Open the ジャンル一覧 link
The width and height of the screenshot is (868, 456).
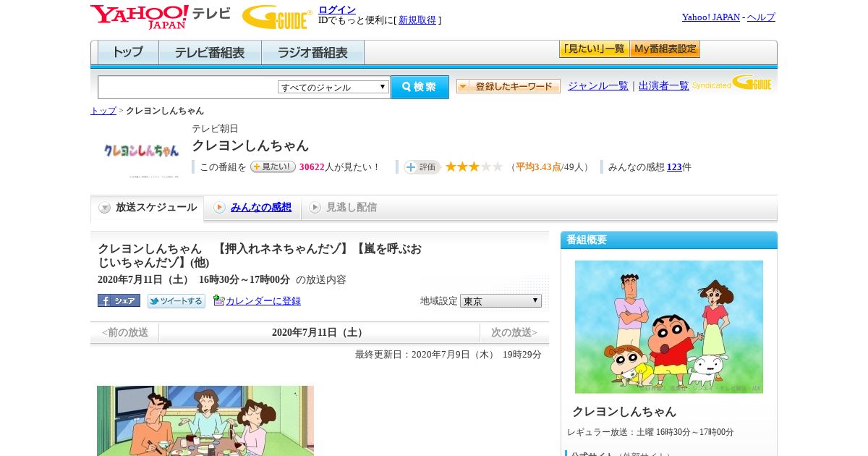coord(598,85)
